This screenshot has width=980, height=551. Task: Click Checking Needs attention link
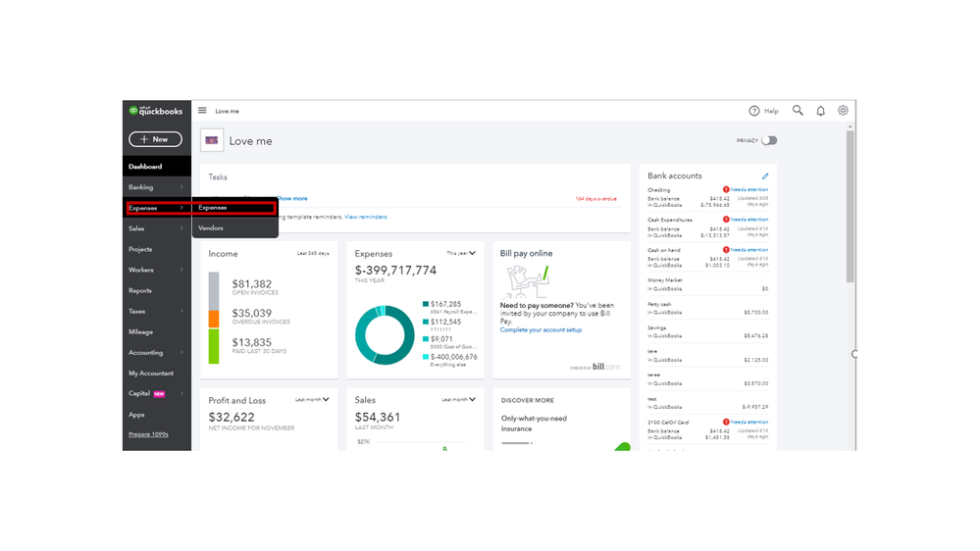pos(749,189)
